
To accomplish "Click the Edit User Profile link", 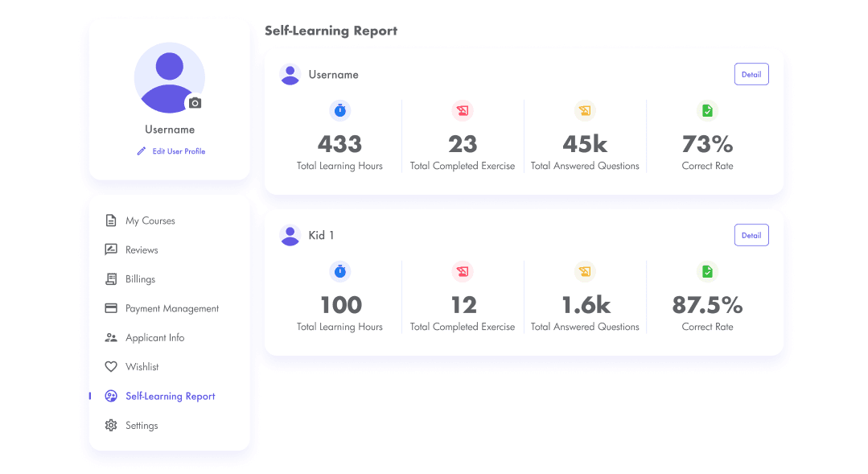I will pos(177,150).
